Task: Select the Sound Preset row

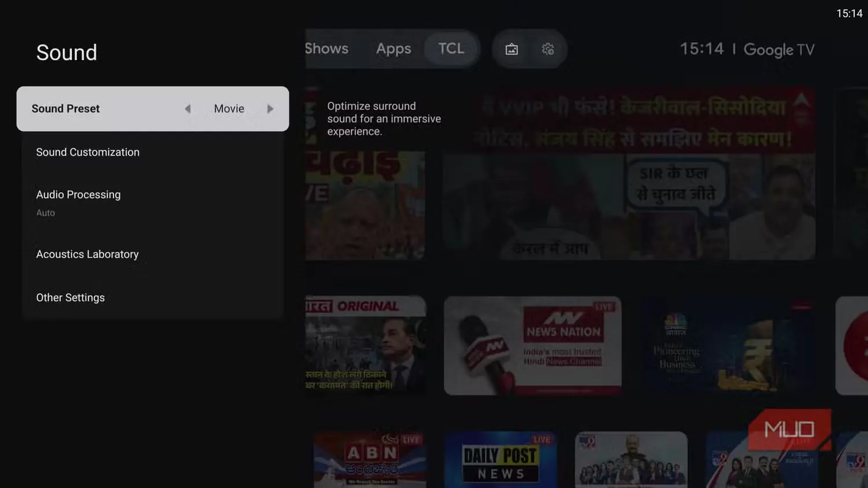Action: (153, 109)
